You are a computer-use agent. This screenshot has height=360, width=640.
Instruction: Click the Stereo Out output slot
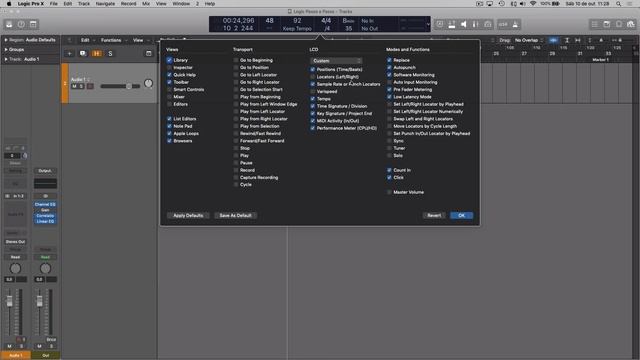tap(16, 242)
